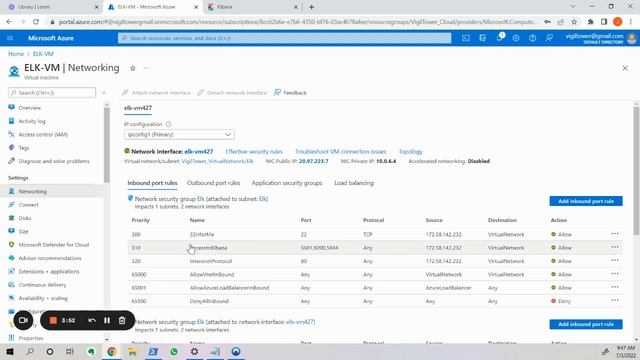Stop the Loom recording
Image resolution: width=640 pixels, height=360 pixels.
point(53,320)
